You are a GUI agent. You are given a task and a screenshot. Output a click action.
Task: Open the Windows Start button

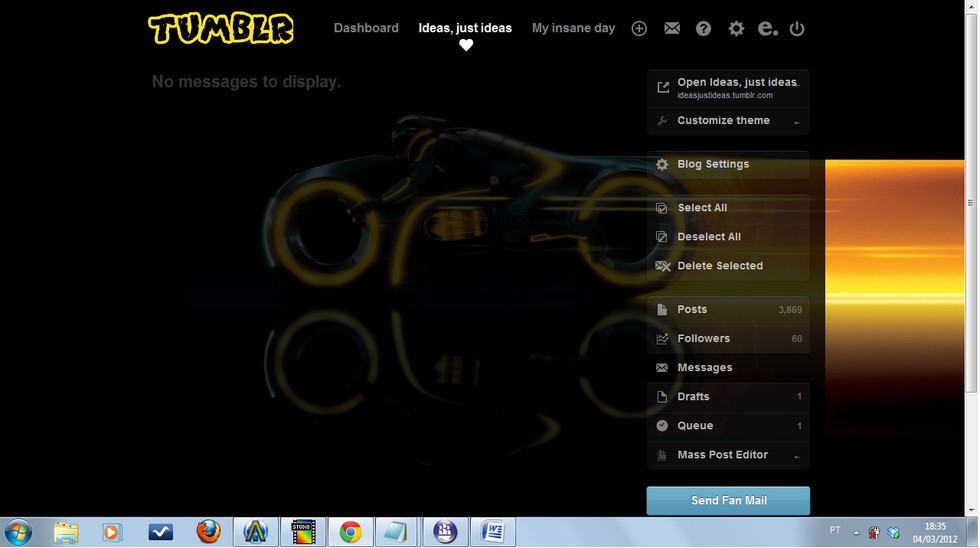coord(18,533)
